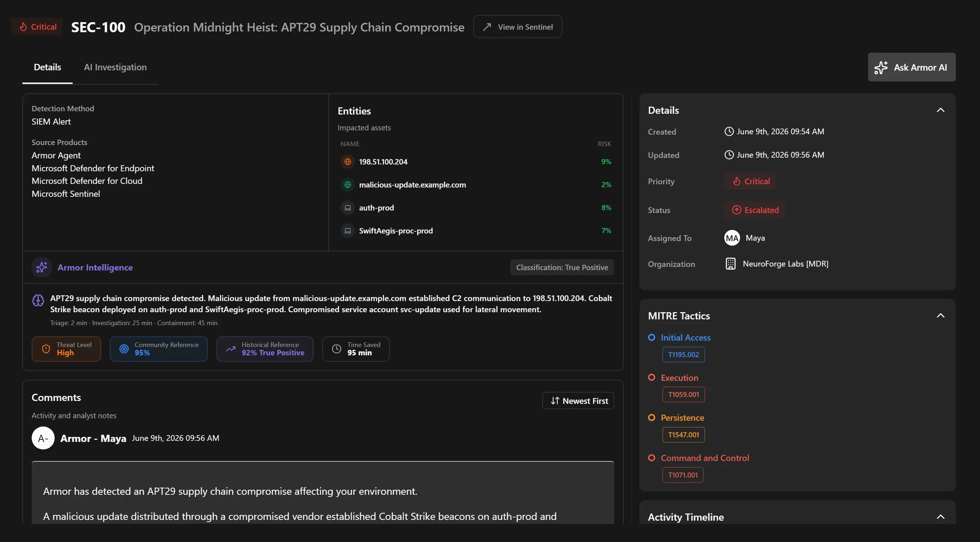Screen dimensions: 980x542
Task: Collapse the MITRE Tactics panel chevron
Action: (x=941, y=316)
